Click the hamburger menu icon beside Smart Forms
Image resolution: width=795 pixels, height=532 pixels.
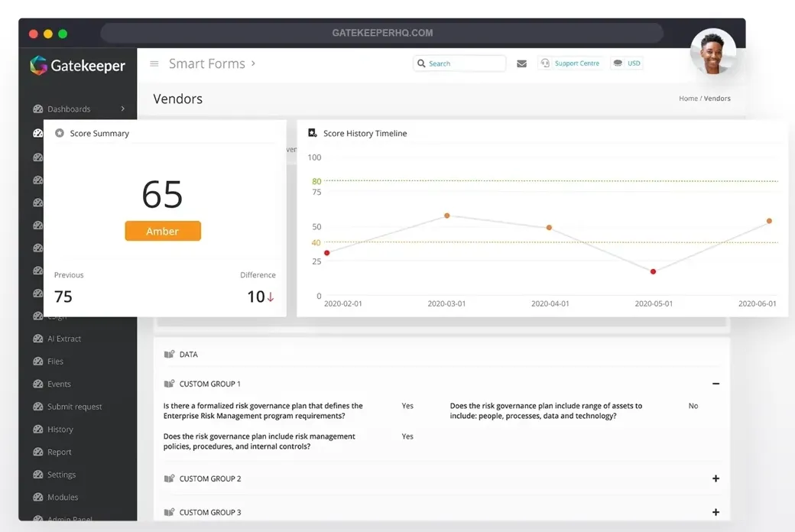click(x=154, y=64)
